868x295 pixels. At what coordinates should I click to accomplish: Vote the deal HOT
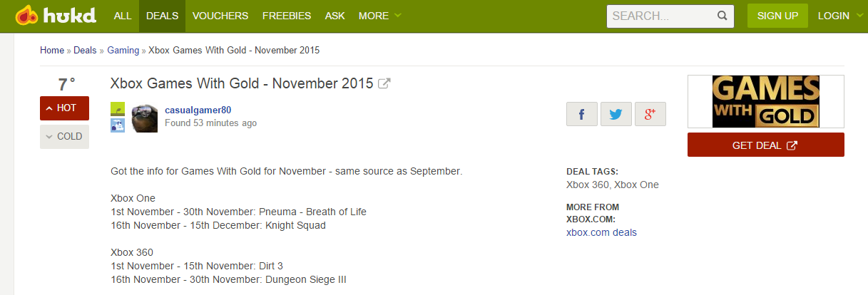[x=64, y=108]
